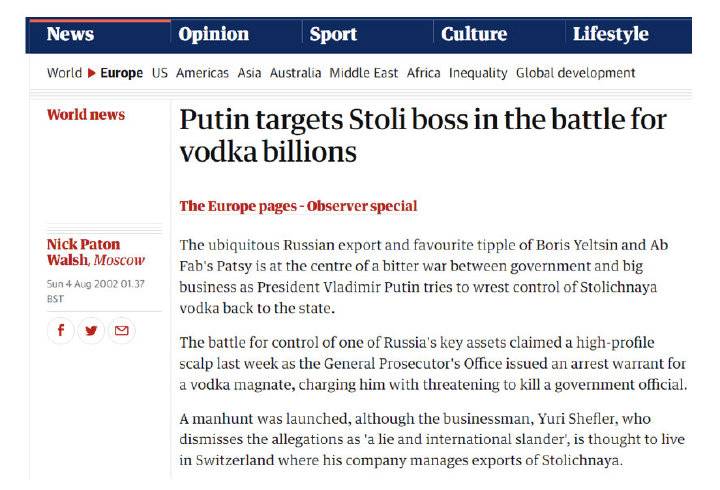Screen dimensions: 720x490
Task: Click author Nick Paton Walsh
Action: [x=84, y=252]
